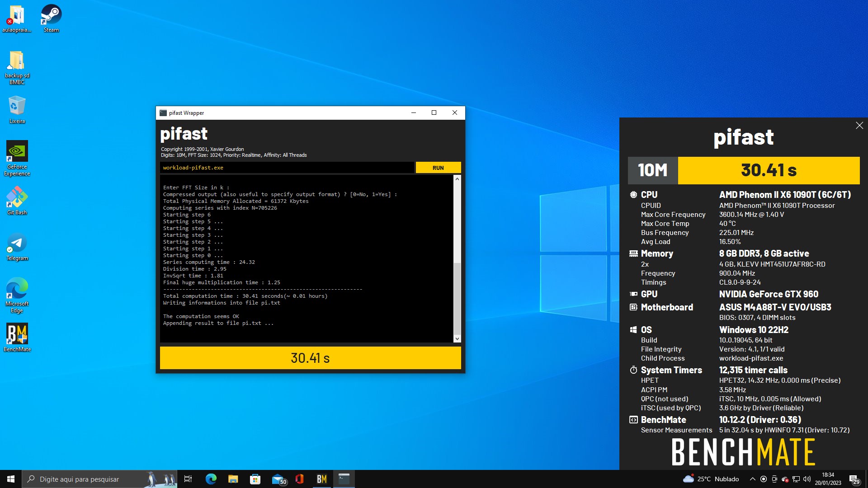Click the BENCHMATE logo at panel bottom
This screenshot has height=488, width=868.
[743, 452]
